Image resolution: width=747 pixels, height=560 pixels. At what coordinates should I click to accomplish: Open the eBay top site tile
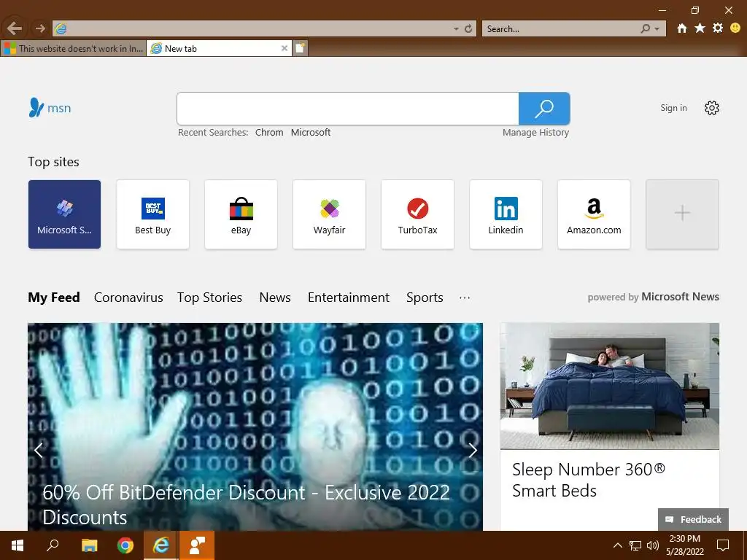pyautogui.click(x=241, y=214)
